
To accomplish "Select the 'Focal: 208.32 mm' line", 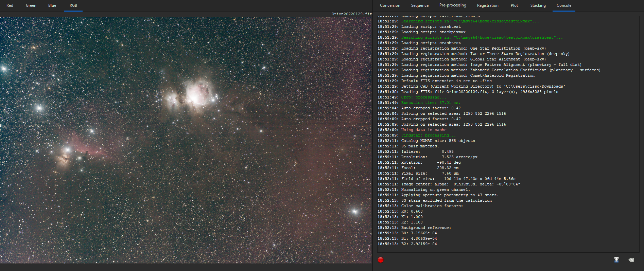I will [x=418, y=168].
